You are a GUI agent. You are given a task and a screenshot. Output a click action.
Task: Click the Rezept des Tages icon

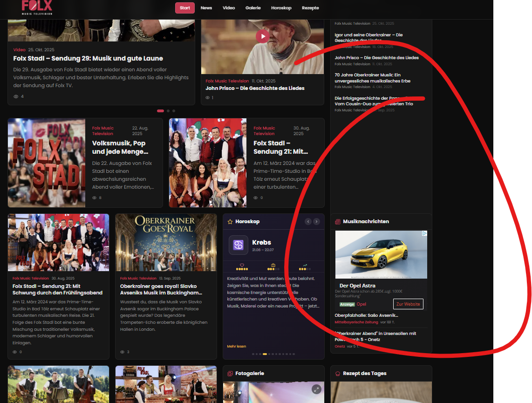point(338,374)
